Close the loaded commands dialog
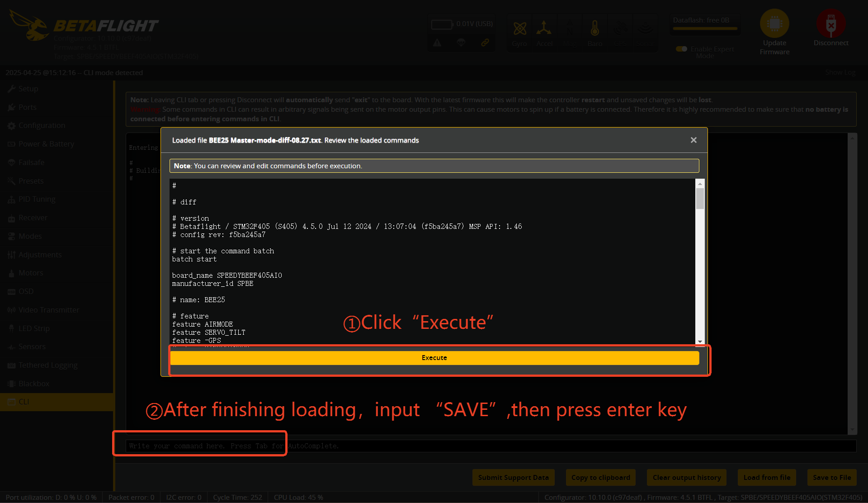868x503 pixels. tap(693, 140)
